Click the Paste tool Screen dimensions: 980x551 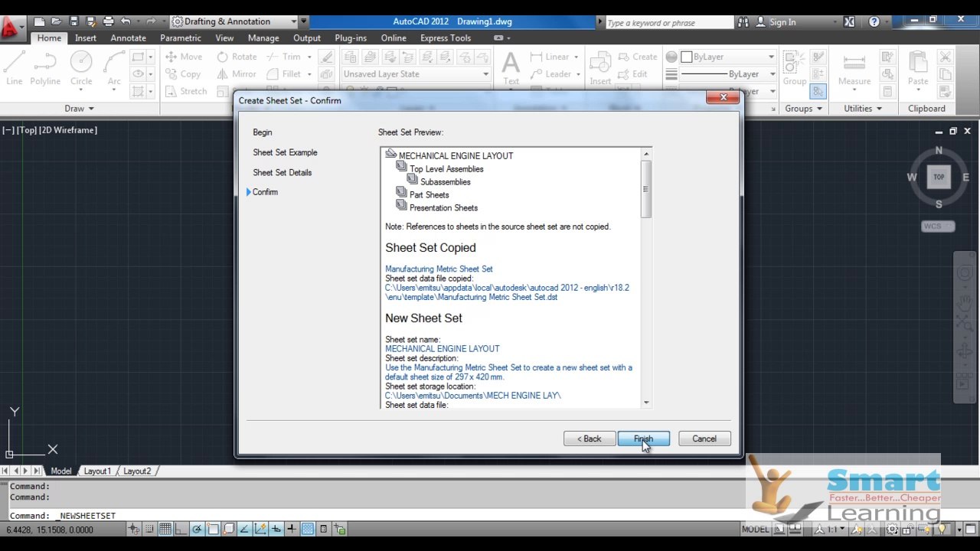coord(918,69)
